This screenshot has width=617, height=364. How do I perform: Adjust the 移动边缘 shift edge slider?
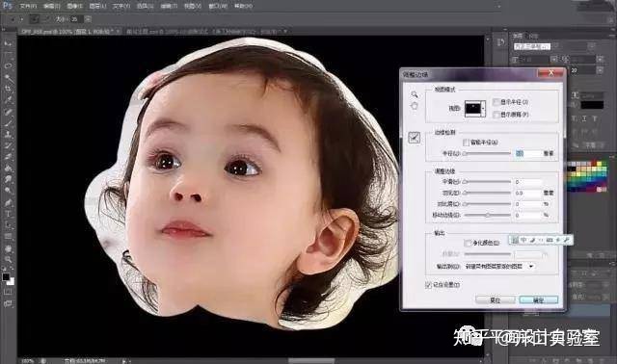click(x=487, y=215)
